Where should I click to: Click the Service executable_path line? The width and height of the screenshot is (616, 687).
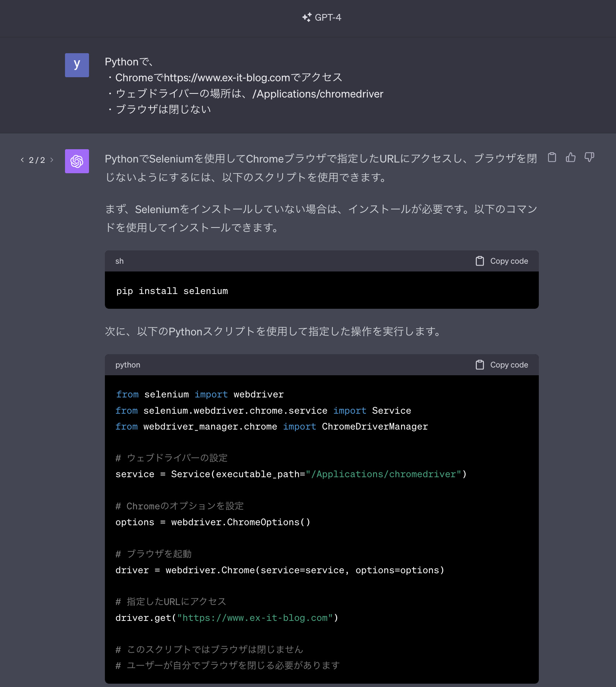click(x=291, y=474)
